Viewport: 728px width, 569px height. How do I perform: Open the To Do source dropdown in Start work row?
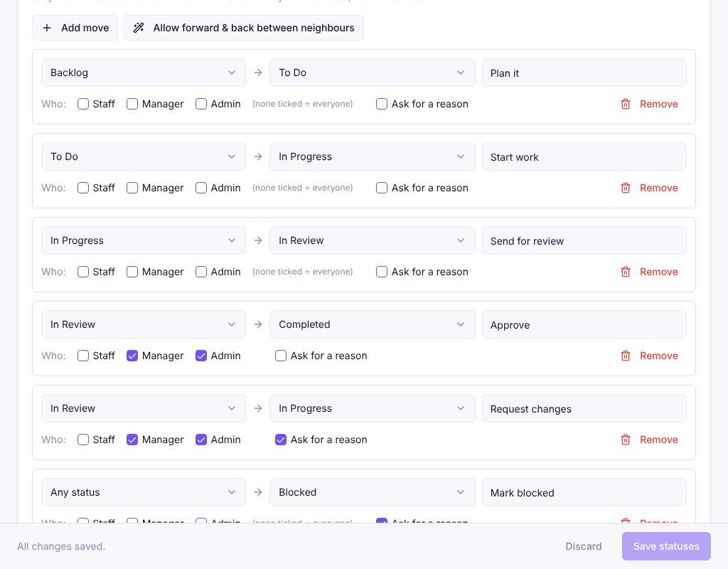point(144,157)
